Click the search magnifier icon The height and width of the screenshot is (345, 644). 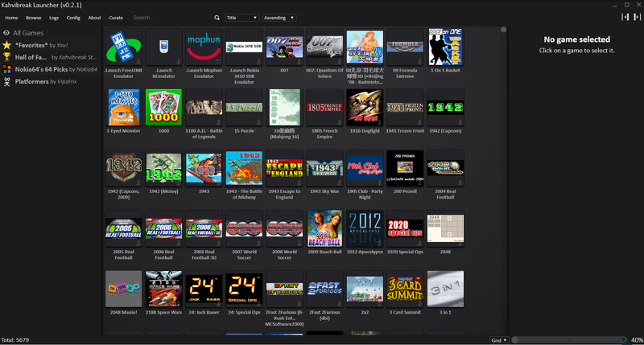(217, 18)
